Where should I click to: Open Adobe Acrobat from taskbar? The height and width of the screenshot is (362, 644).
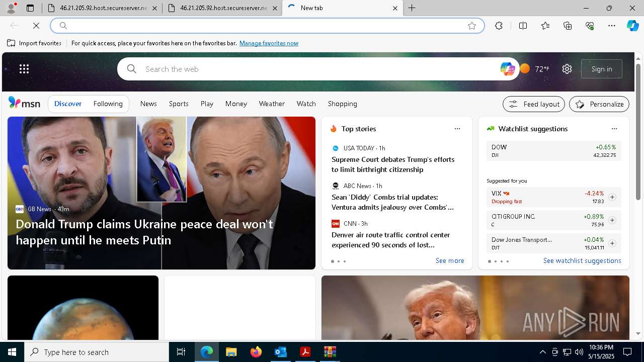click(x=305, y=352)
